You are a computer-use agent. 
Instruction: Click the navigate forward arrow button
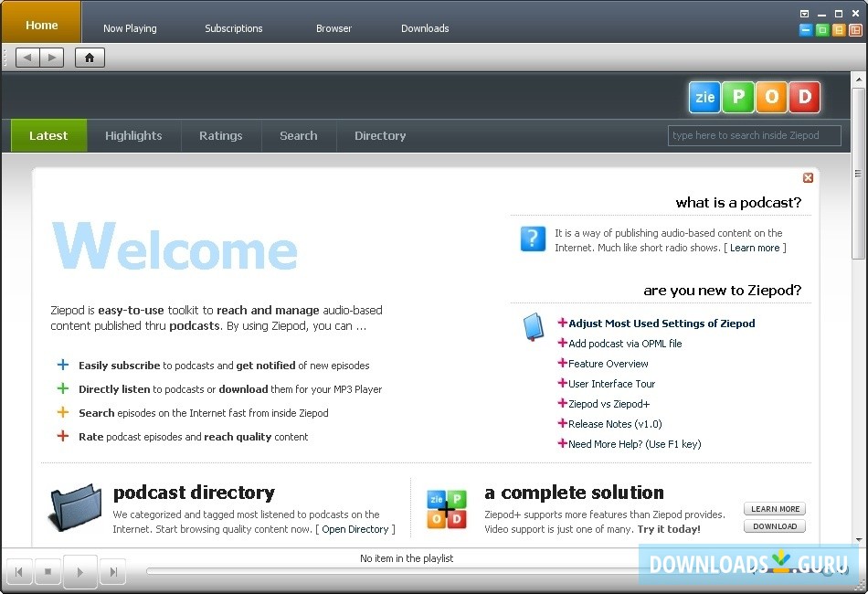coord(51,57)
